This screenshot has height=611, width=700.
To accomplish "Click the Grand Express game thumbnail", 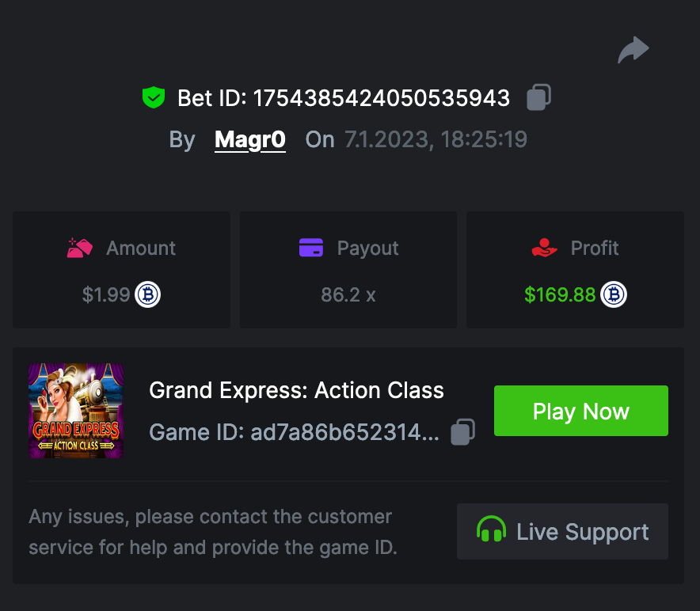I will click(x=76, y=411).
